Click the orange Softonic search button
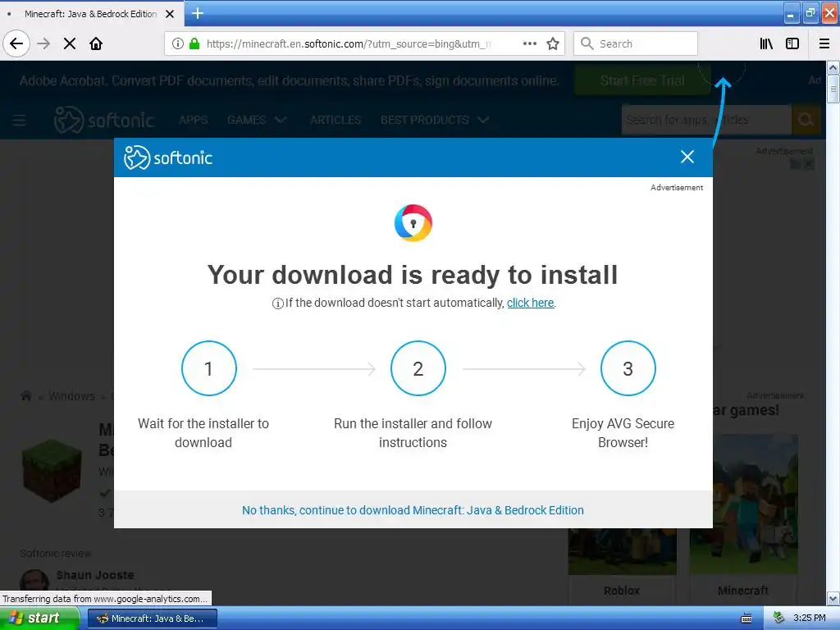The image size is (840, 630). point(806,120)
